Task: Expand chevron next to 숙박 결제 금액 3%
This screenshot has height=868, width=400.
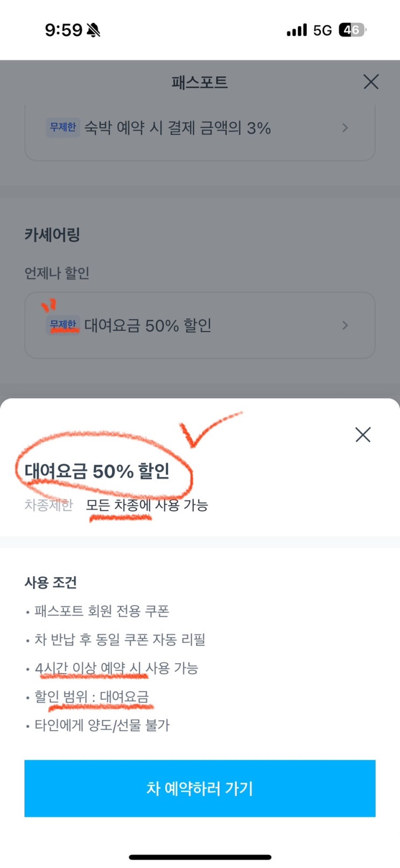Action: point(345,128)
